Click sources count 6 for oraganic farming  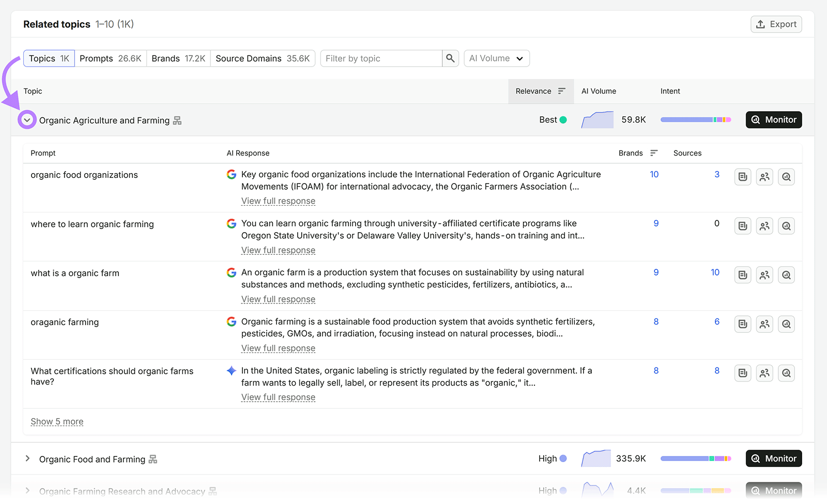click(x=717, y=322)
